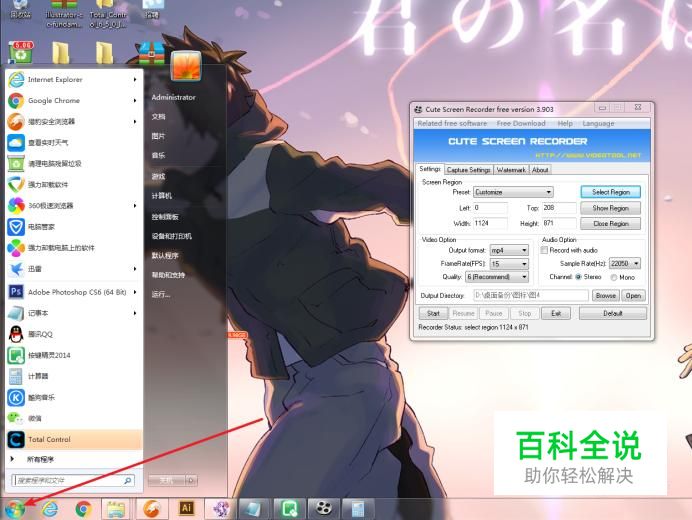The width and height of the screenshot is (692, 520).
Task: Open the WinRAR archive icon on the desktop
Action: point(151,53)
